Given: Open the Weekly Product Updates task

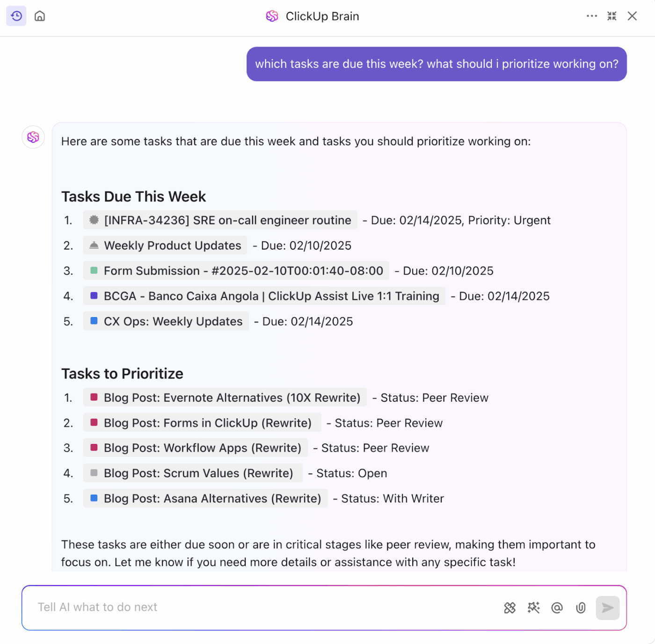Looking at the screenshot, I should click(x=164, y=245).
